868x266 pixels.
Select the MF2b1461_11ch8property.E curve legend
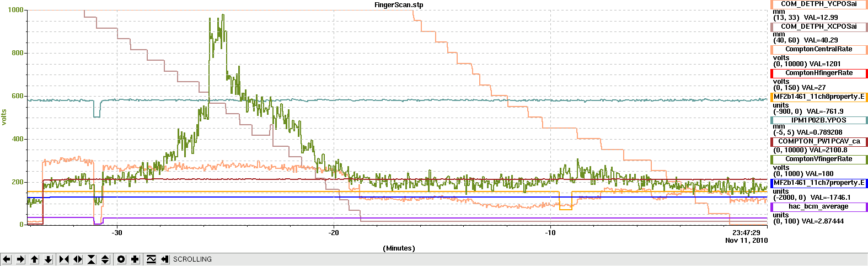[819, 97]
